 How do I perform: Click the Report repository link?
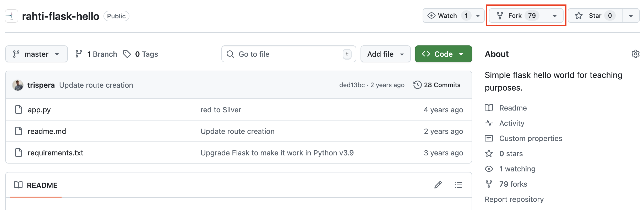pos(514,199)
